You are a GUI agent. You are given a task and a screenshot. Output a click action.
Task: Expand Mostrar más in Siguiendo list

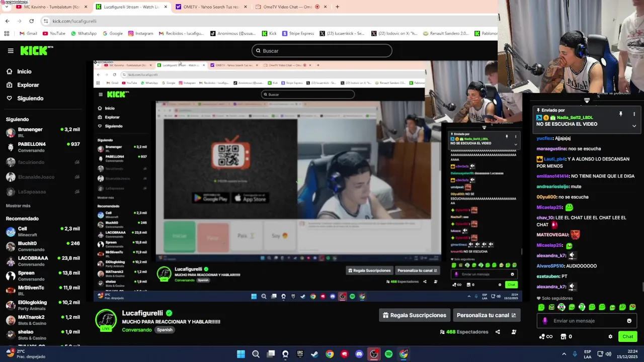point(18,206)
